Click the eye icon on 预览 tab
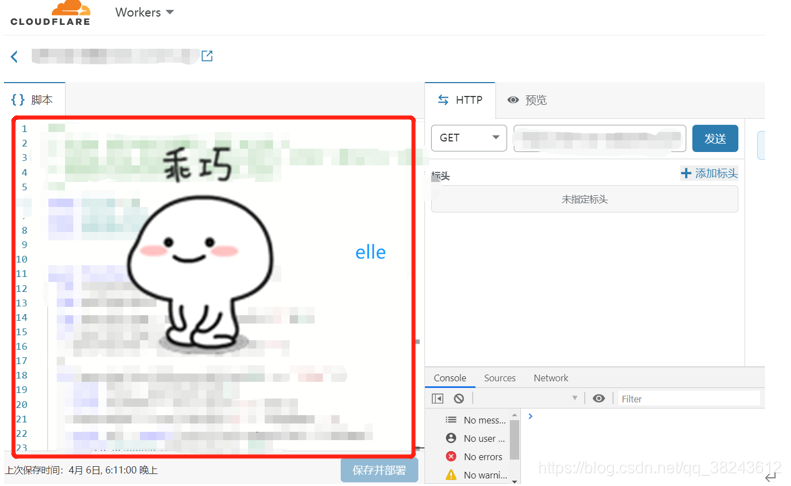This screenshot has width=791, height=486. [x=513, y=100]
